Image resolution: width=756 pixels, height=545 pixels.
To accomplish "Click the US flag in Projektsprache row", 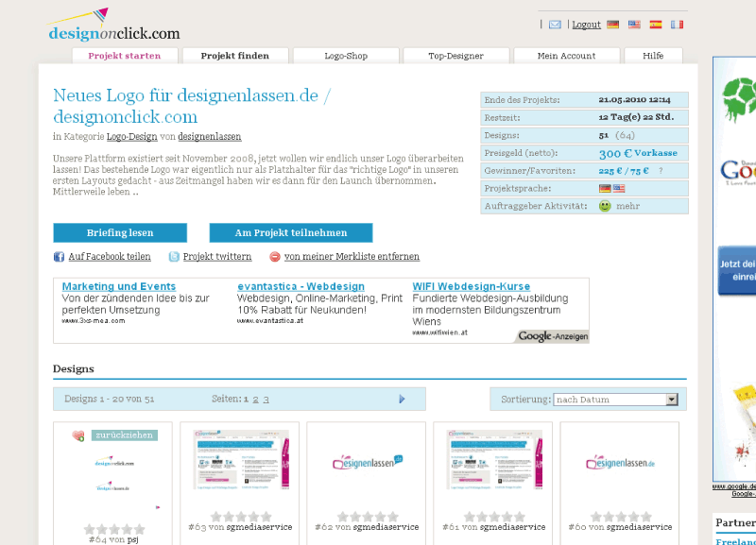I will coord(619,188).
